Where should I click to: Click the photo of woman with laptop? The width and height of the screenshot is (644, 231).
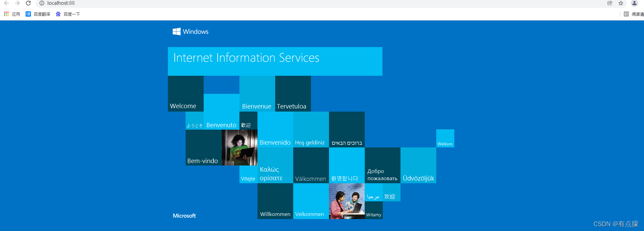click(239, 147)
